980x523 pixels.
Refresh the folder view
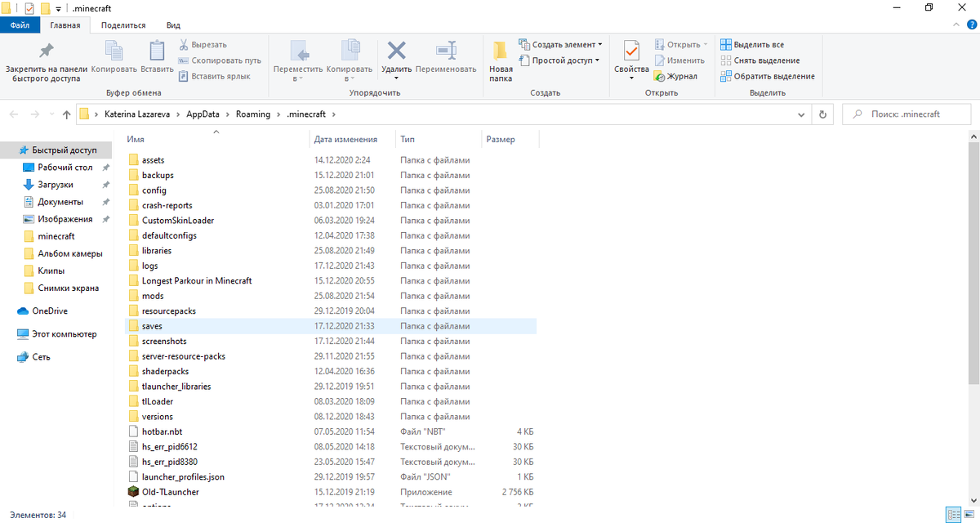822,114
